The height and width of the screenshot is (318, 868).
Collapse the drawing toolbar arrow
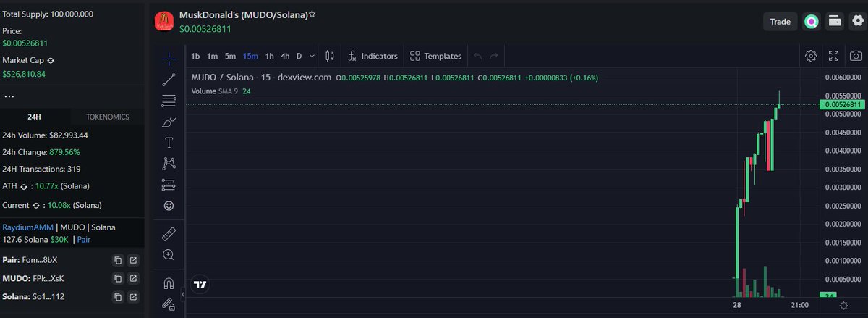(182, 296)
